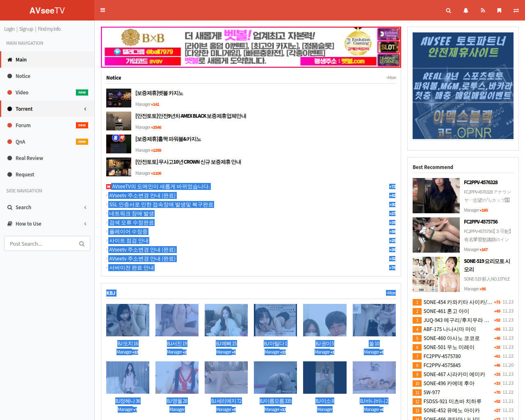The height and width of the screenshot is (420, 525).
Task: Open the AVSEE partner banner on the right
Action: (x=463, y=86)
